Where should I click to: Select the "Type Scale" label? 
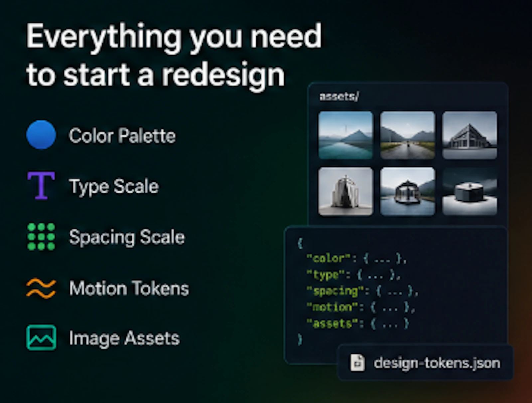(x=114, y=186)
